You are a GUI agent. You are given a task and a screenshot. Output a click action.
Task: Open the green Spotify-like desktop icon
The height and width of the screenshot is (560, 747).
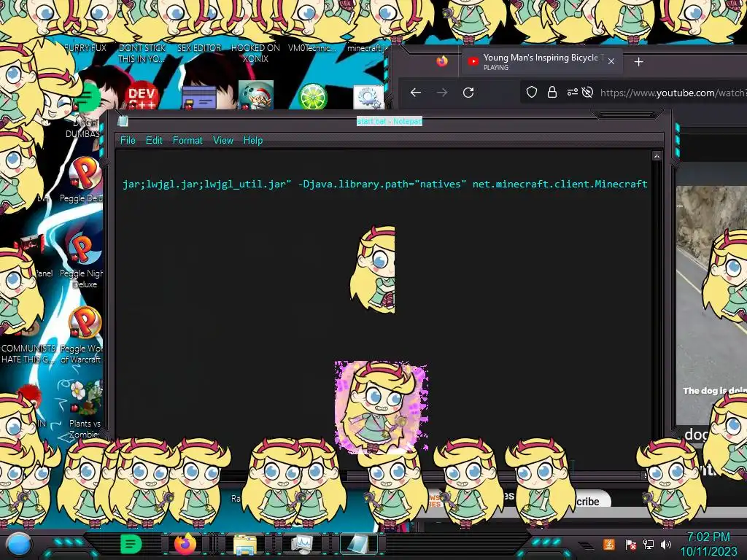pos(87,97)
